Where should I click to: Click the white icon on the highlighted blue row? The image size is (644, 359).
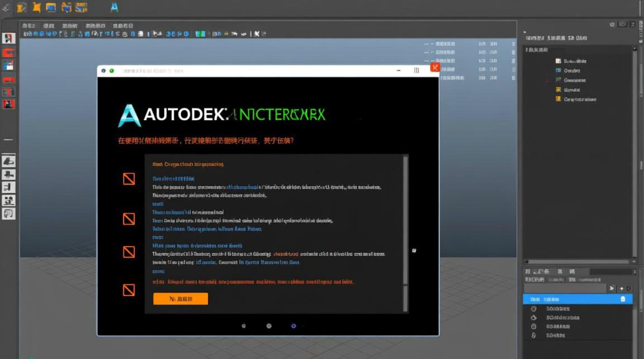click(622, 299)
